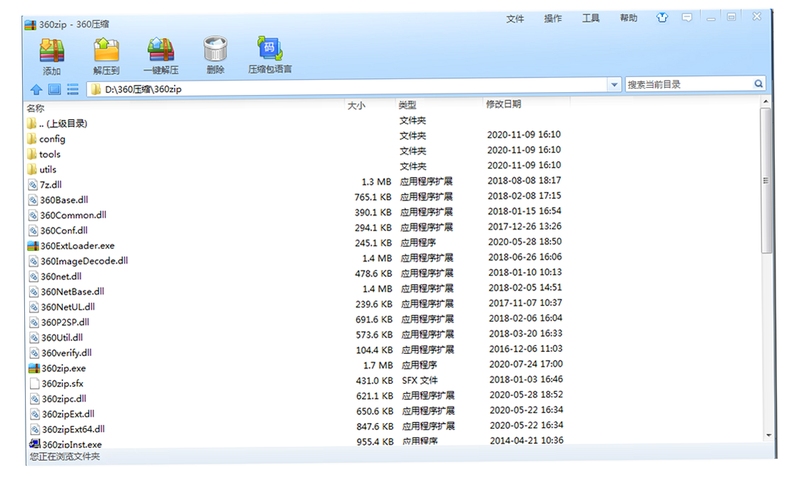Click the 360zip app icon in title bar
Viewport: 800px width, 478px height.
(x=31, y=24)
